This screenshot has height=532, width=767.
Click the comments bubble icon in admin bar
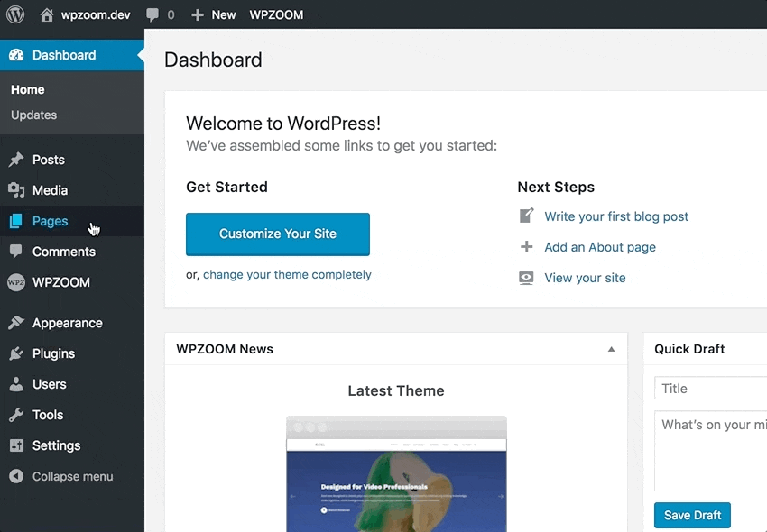point(152,14)
